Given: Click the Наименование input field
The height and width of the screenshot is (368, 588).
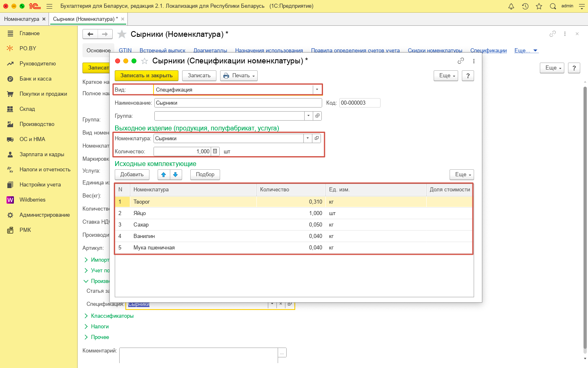Looking at the screenshot, I should (238, 103).
